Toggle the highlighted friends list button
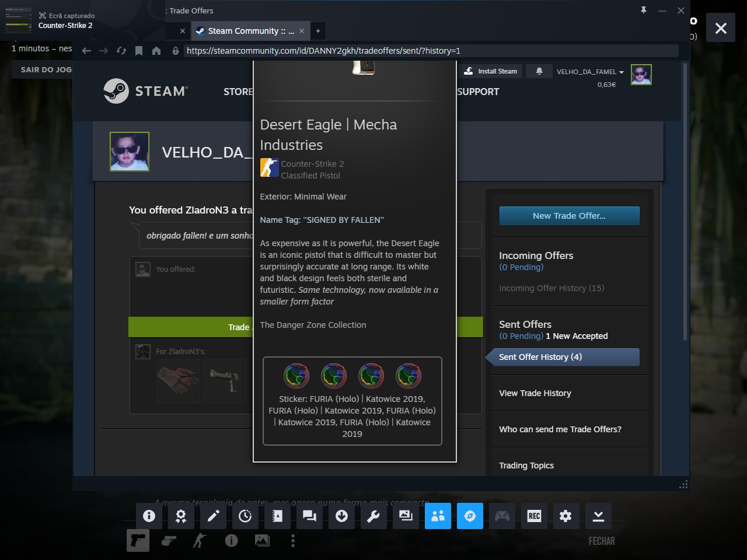This screenshot has height=560, width=747. (x=438, y=516)
